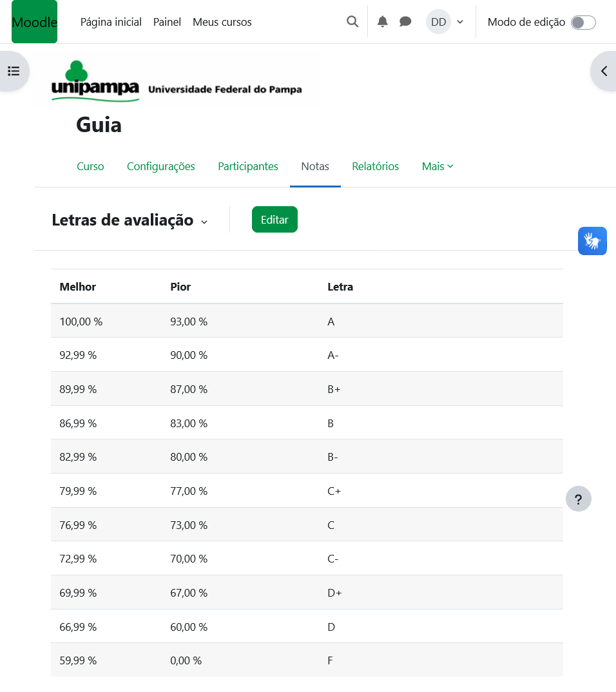Click the VLibras sign language accessibility icon
The image size is (616, 692).
point(592,241)
